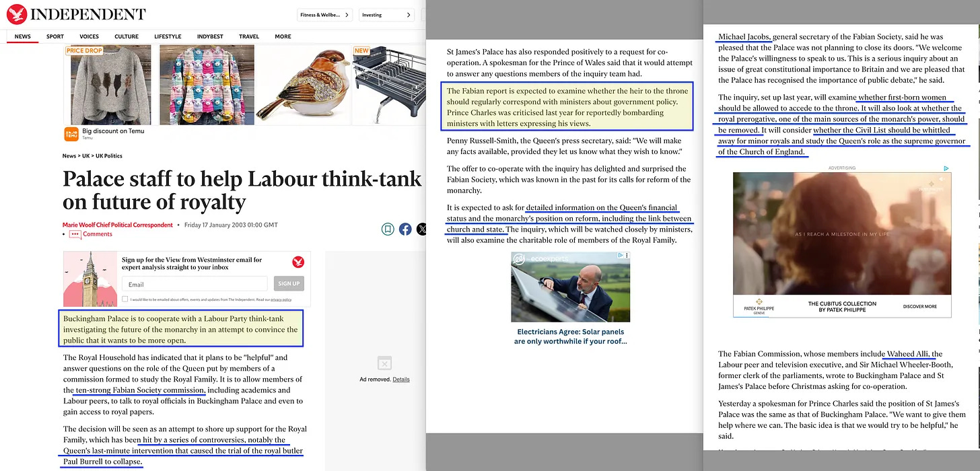Open the Comments speech bubble icon
This screenshot has height=471, width=980.
point(75,234)
